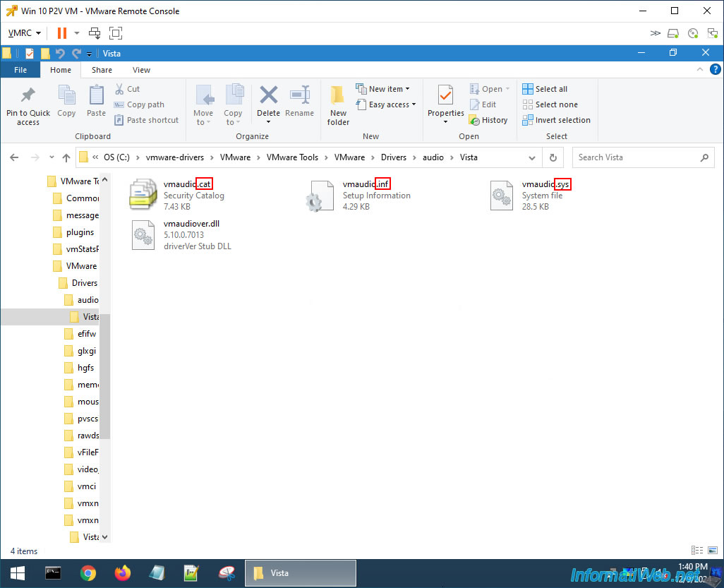Select the vmaudio.inf file
724x588 pixels.
coord(358,196)
